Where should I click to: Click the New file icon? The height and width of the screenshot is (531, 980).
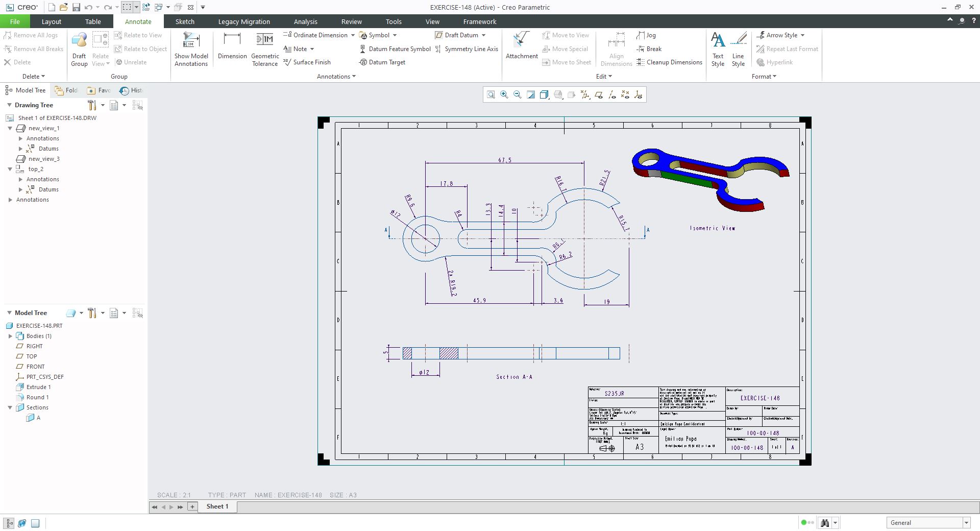(52, 7)
